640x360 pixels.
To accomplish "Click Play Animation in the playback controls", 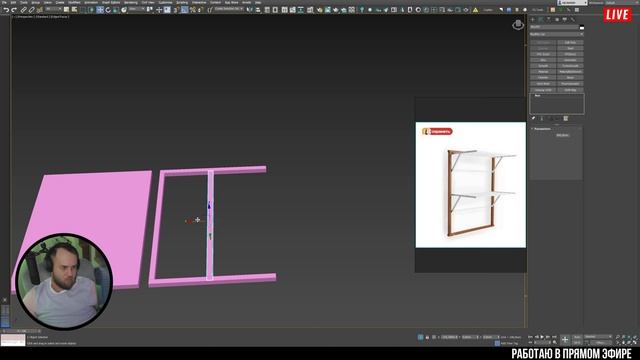I will (542, 337).
